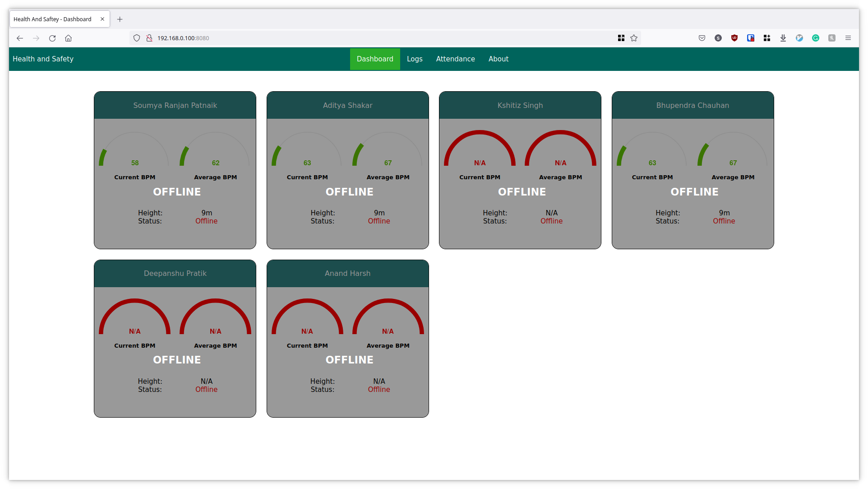
Task: Click the Bitwarden extension icon
Action: point(751,38)
